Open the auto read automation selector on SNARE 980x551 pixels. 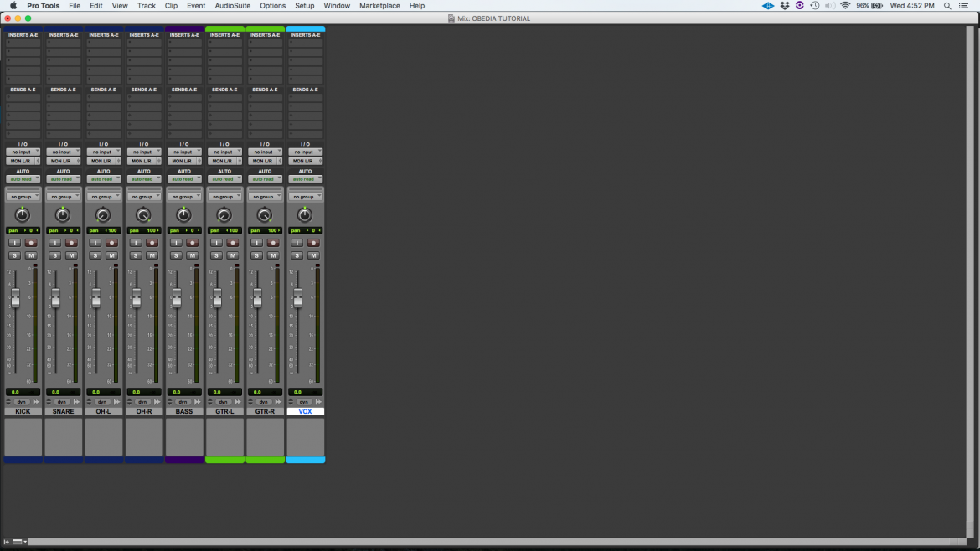tap(63, 178)
